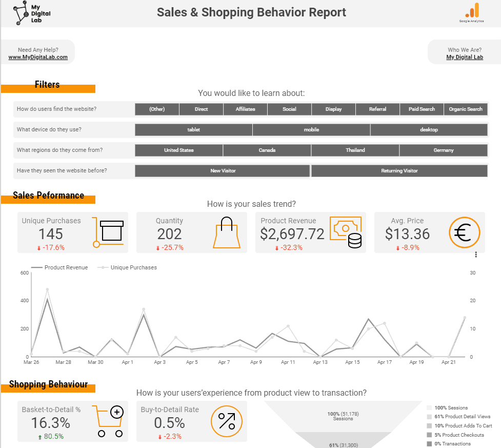This screenshot has width=501, height=448.
Task: Filter region by Germany
Action: (444, 150)
